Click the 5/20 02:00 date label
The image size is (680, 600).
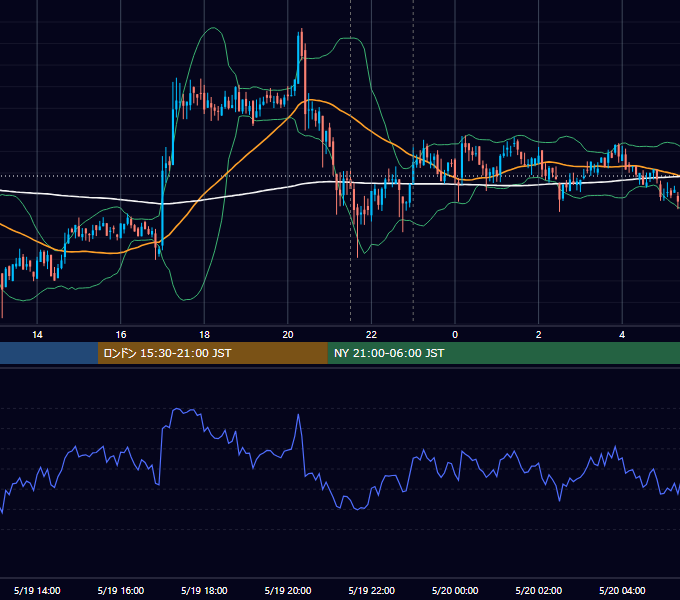tap(539, 590)
